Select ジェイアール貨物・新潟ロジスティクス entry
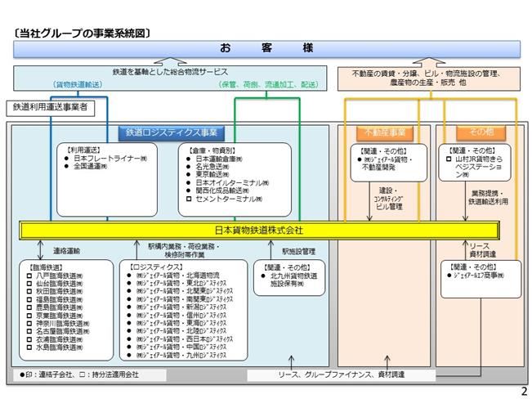This screenshot has height=399, width=532. 177,307
